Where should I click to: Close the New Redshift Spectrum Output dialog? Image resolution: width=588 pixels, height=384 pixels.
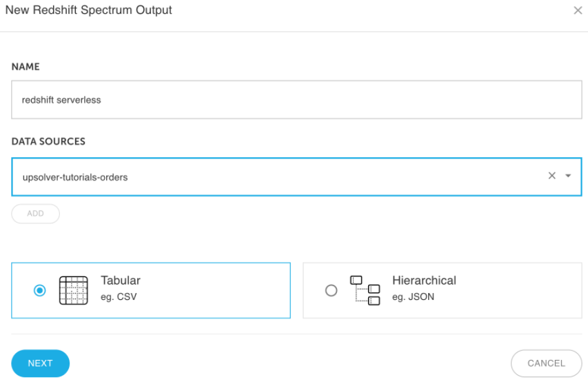click(x=578, y=10)
